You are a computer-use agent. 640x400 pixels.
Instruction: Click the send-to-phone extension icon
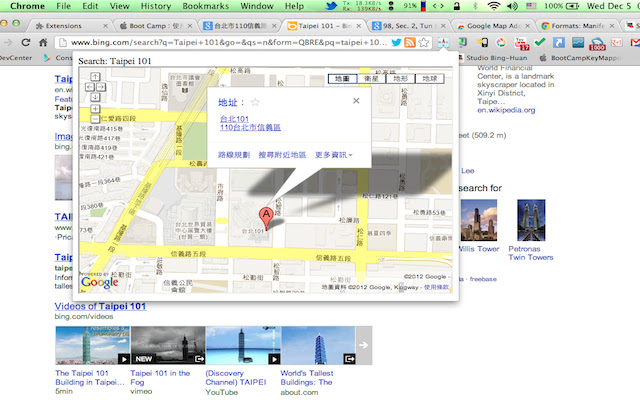(x=482, y=42)
